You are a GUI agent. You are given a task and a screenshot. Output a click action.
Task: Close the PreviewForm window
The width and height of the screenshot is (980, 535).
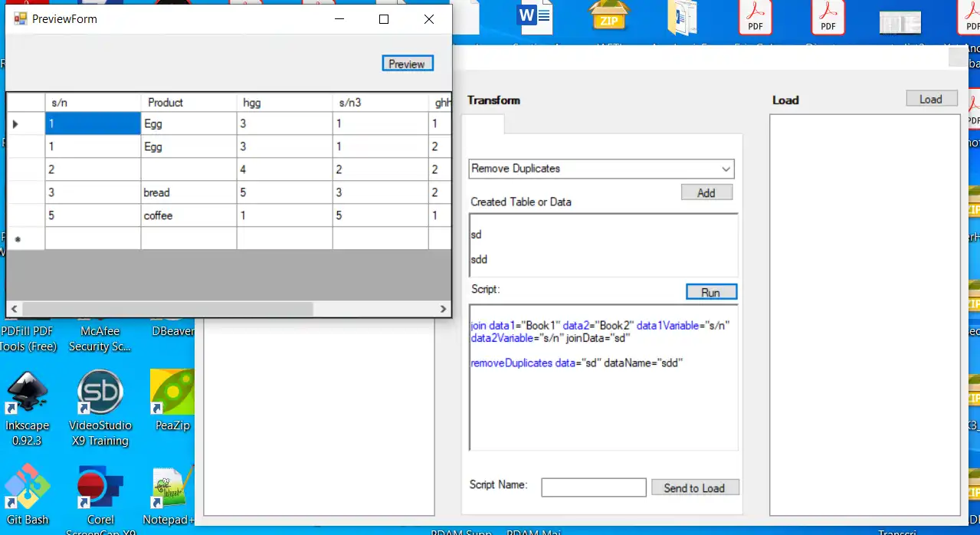429,19
